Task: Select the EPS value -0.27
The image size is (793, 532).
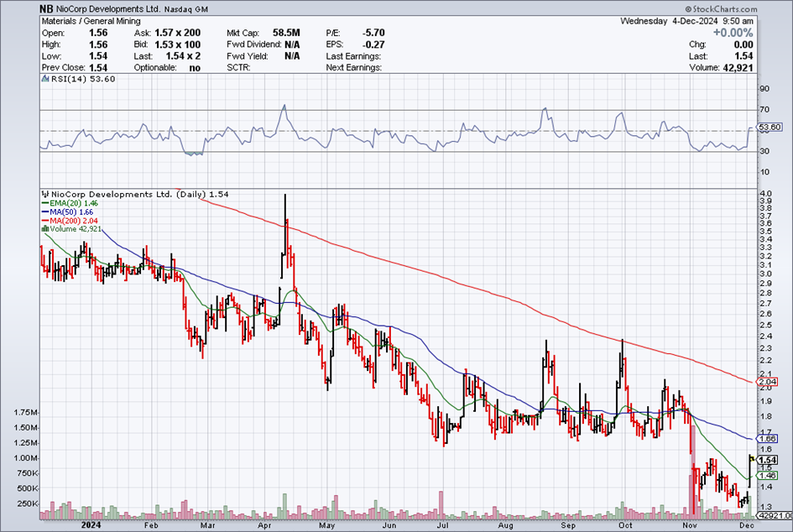Action: click(x=373, y=44)
